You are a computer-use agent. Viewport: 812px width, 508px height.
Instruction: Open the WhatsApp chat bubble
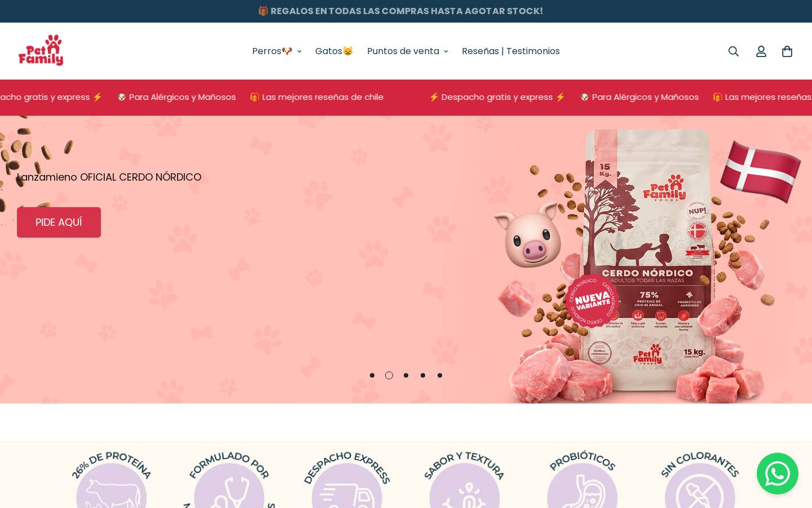[x=777, y=474]
